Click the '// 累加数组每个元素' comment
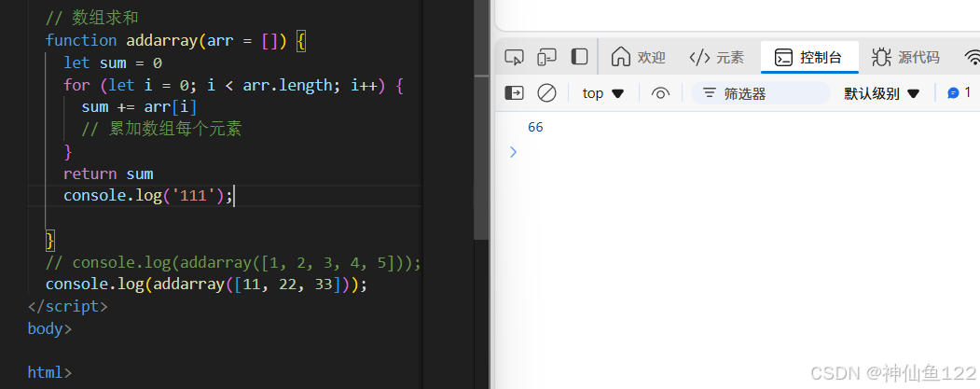This screenshot has width=980, height=389. 161,130
